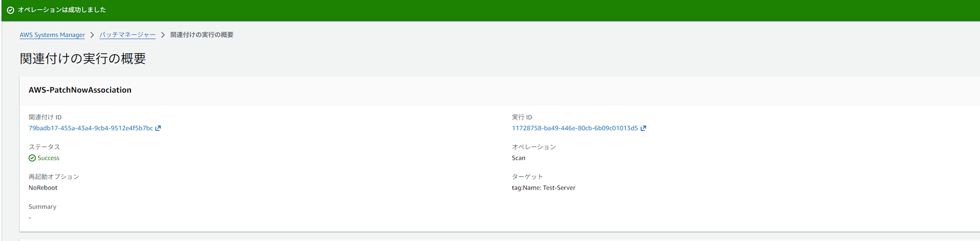980x241 pixels.
Task: Click the external link icon beside association ID
Action: [x=158, y=128]
